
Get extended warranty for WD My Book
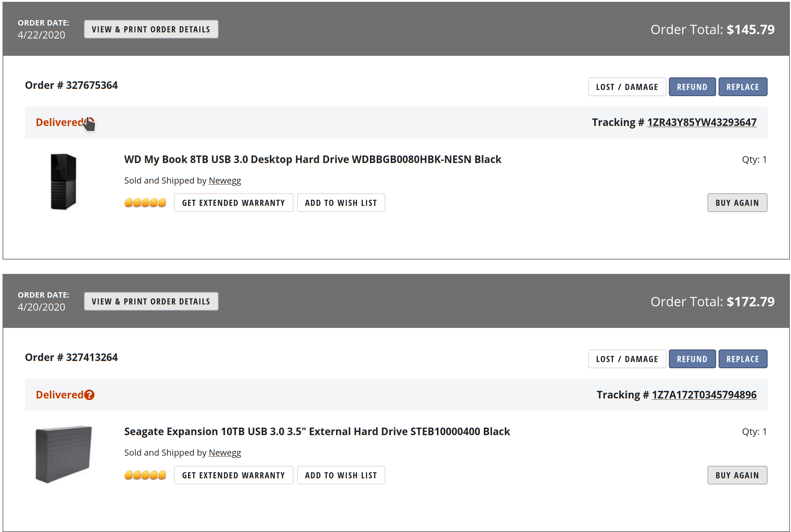233,203
